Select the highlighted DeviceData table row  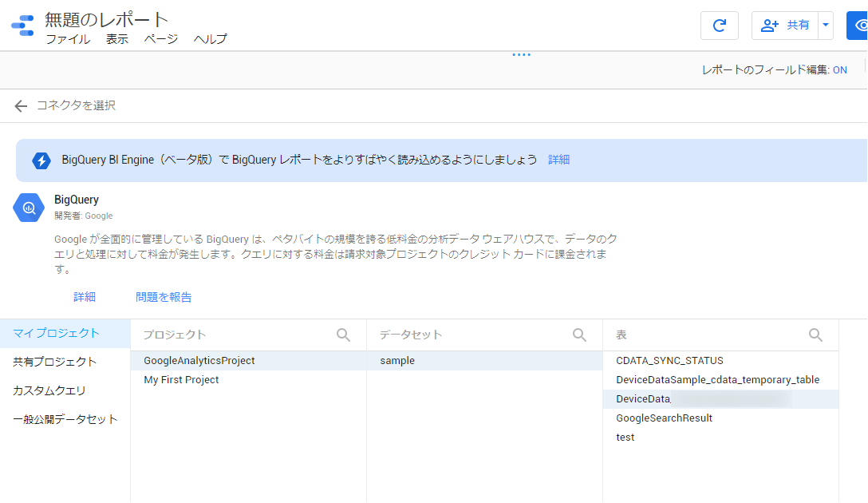pos(720,399)
